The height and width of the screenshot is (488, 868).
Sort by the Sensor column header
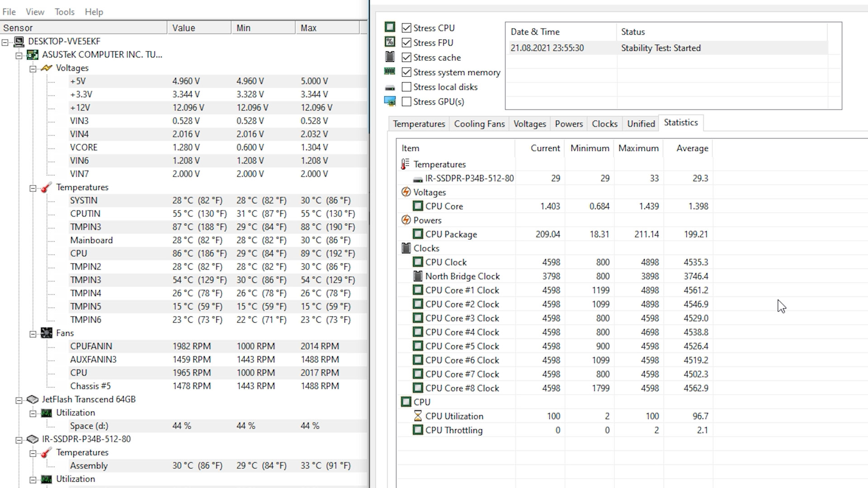coord(84,28)
